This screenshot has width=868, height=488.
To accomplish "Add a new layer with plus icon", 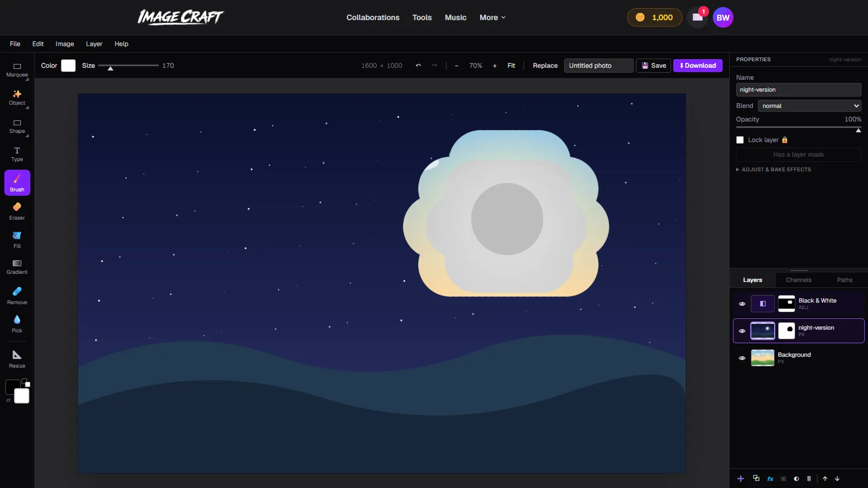I will tap(741, 478).
